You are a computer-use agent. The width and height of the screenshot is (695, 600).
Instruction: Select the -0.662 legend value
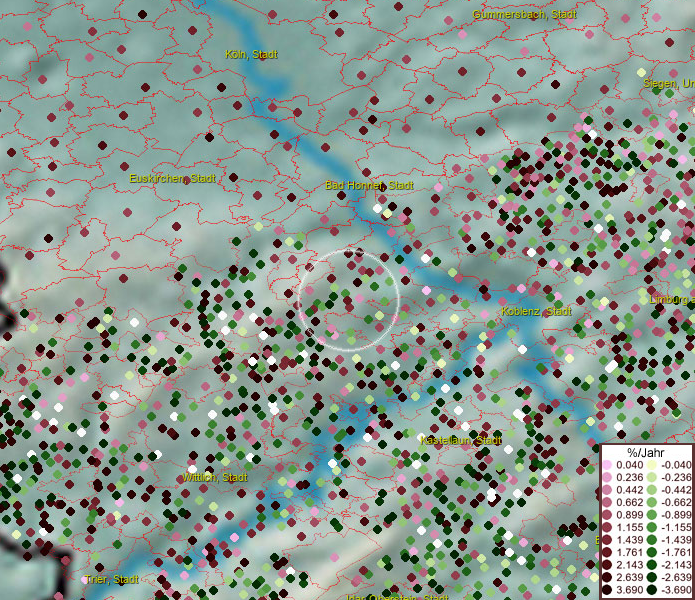click(x=676, y=503)
